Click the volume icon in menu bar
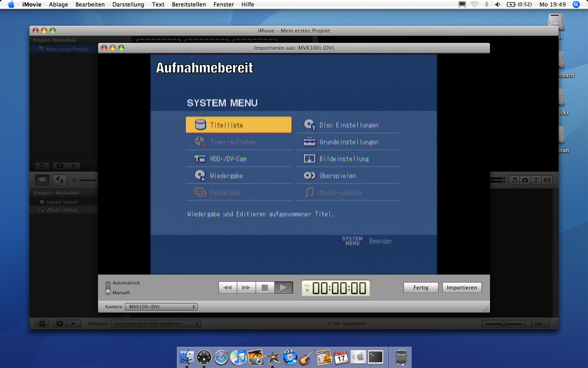The height and width of the screenshot is (368, 588). (x=497, y=4)
